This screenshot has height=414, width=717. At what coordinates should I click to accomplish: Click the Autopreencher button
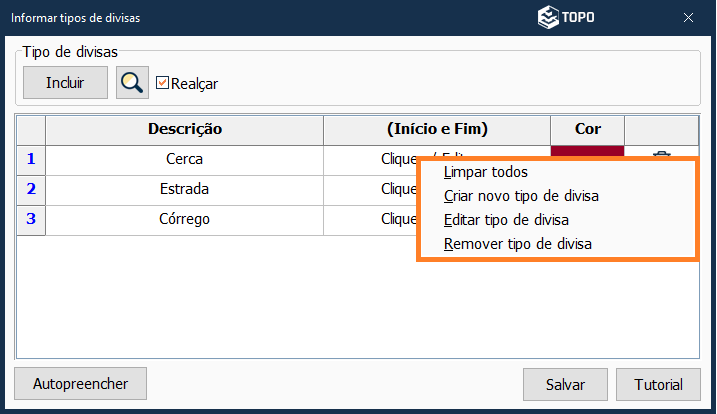80,383
